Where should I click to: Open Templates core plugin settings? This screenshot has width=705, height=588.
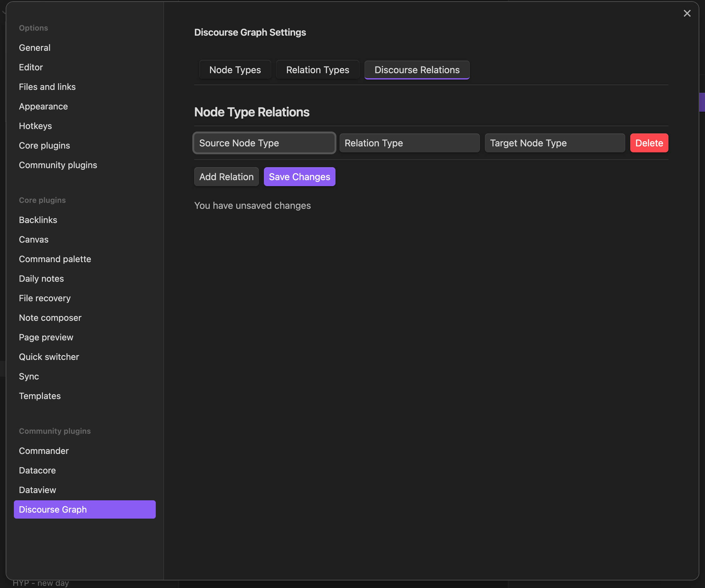[x=40, y=396]
